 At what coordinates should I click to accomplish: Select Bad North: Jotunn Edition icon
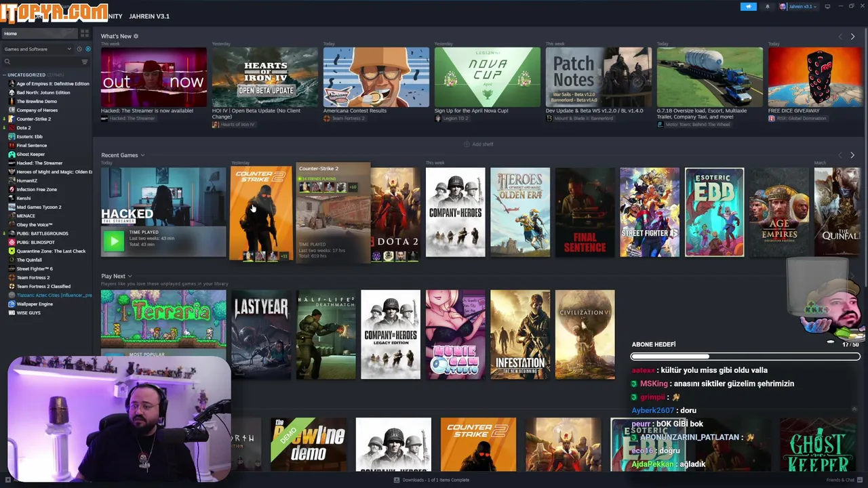12,93
